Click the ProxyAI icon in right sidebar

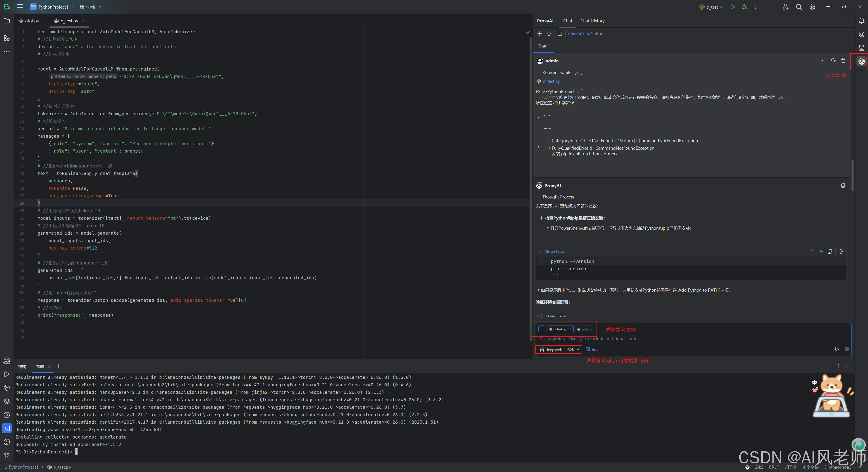(x=861, y=61)
